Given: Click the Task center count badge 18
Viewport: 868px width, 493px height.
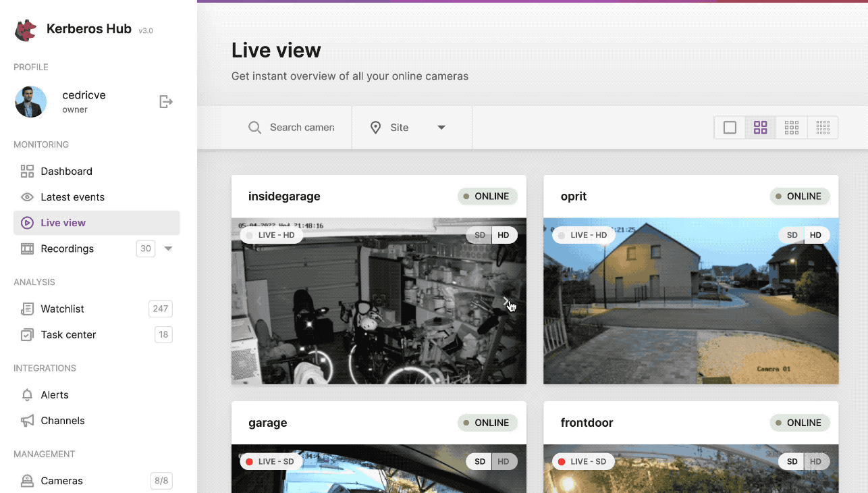Looking at the screenshot, I should click(163, 334).
